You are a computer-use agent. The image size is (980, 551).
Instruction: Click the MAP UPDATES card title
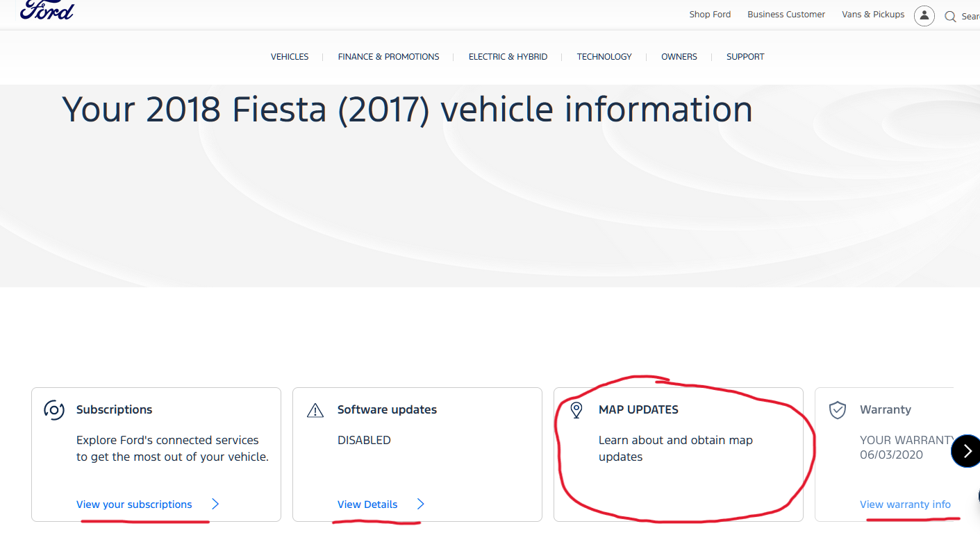point(638,409)
